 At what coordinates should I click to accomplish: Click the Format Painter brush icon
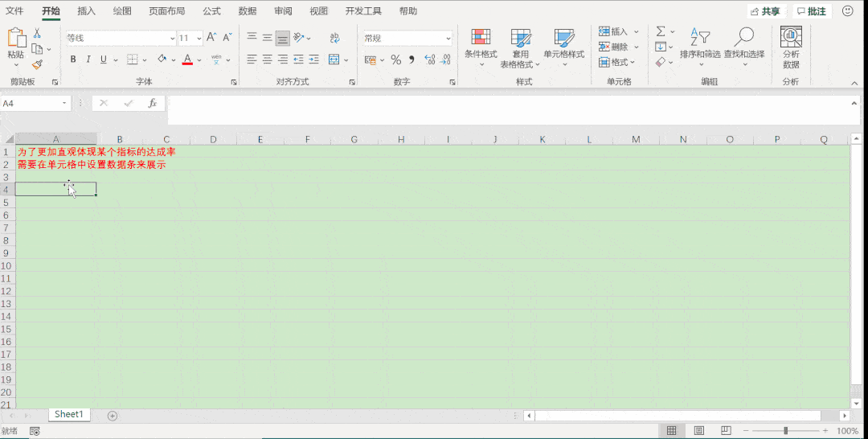(x=37, y=64)
